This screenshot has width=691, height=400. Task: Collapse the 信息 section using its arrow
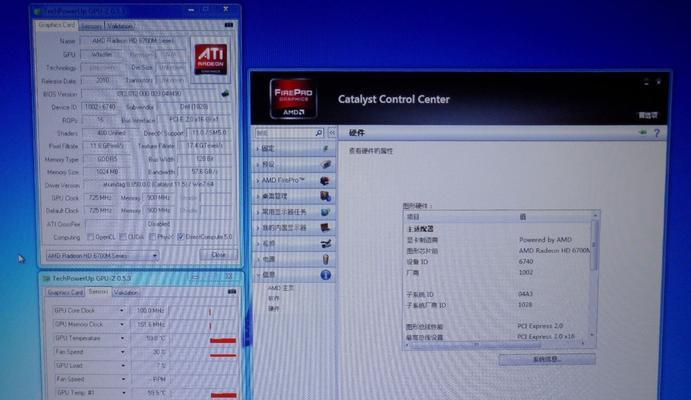point(258,275)
